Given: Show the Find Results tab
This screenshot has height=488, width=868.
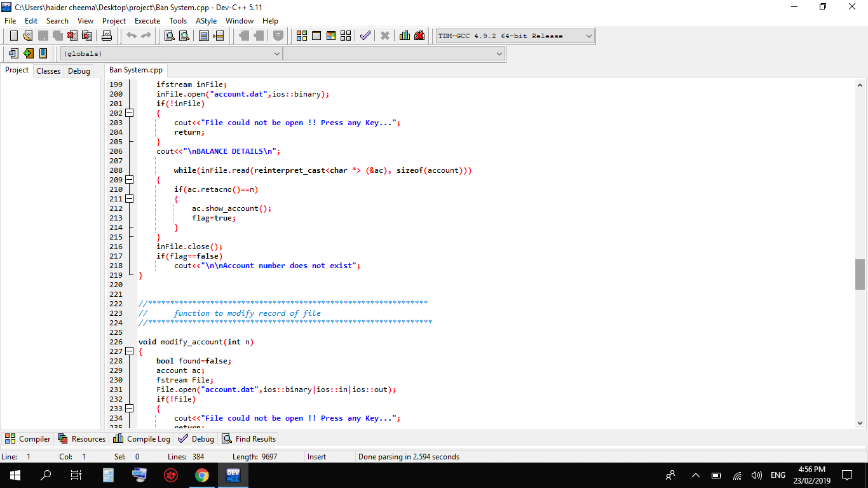Looking at the screenshot, I should pyautogui.click(x=248, y=438).
